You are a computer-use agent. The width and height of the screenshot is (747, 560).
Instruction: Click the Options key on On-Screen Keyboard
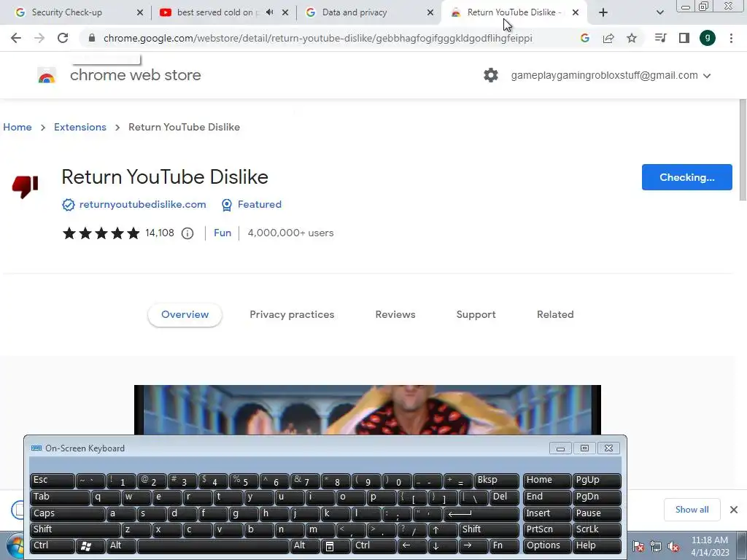coord(547,545)
